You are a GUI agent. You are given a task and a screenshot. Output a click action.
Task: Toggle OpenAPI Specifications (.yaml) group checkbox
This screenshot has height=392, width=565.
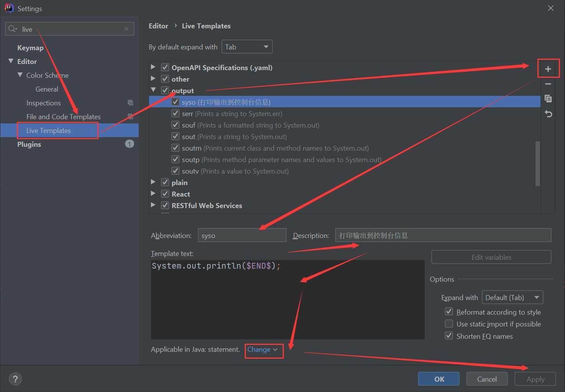point(165,67)
